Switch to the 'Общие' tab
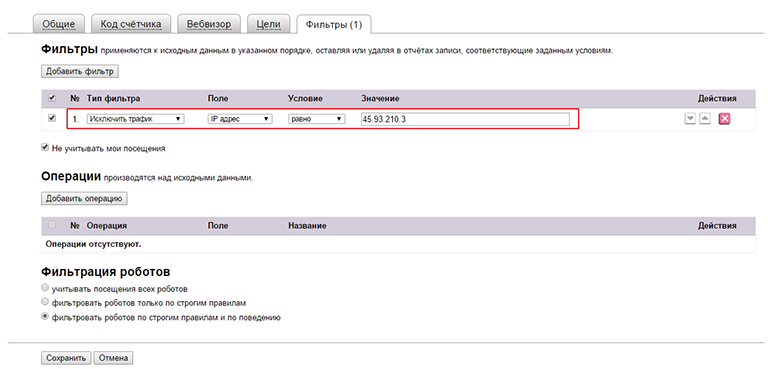 click(x=58, y=24)
